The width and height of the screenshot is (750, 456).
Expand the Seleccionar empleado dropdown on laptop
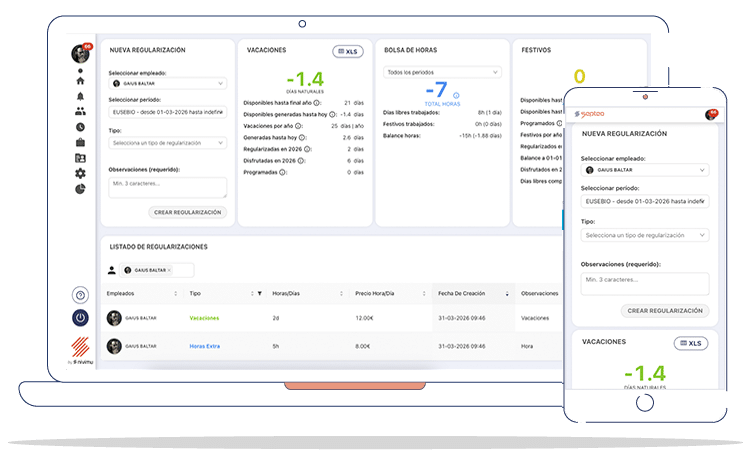[167, 84]
